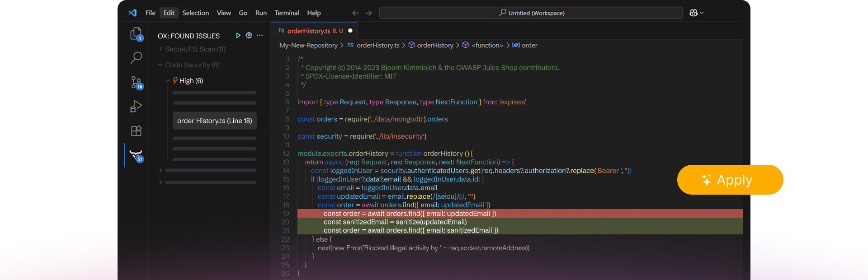Screen dimensions: 868x280
Task: Open OX settings gear icon
Action: (x=249, y=35)
